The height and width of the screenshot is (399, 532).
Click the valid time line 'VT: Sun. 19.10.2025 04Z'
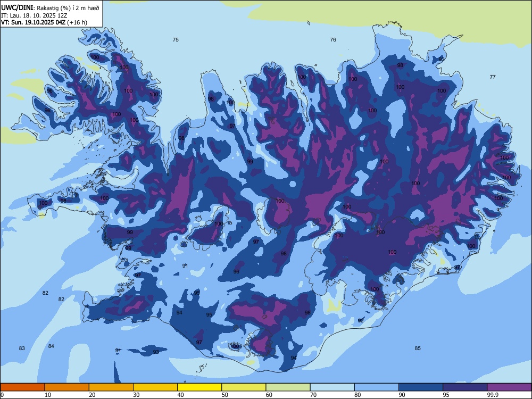34,23
